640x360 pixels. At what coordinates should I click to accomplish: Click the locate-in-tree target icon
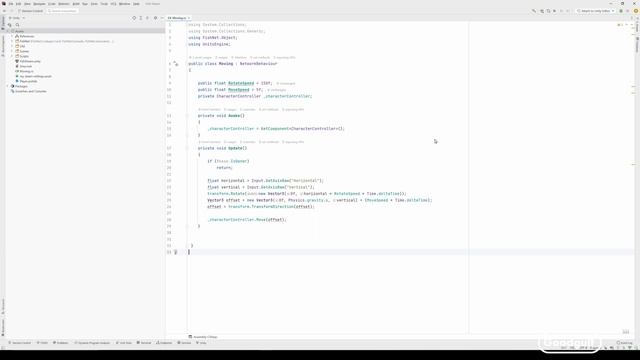[x=134, y=18]
